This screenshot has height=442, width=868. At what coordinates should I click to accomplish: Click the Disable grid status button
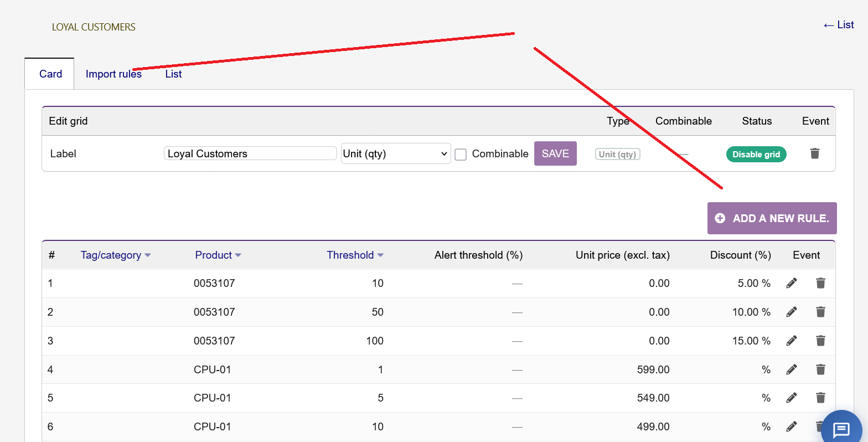[756, 155]
